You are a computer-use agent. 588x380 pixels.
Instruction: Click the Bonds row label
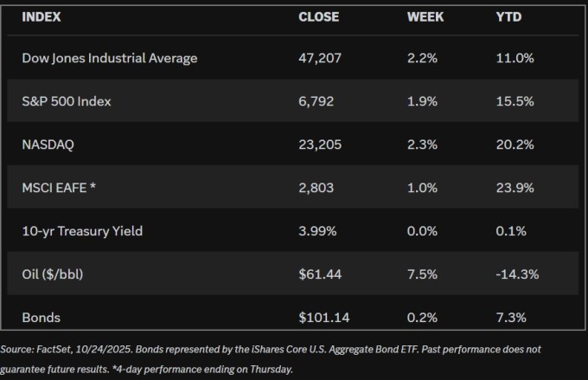point(42,318)
